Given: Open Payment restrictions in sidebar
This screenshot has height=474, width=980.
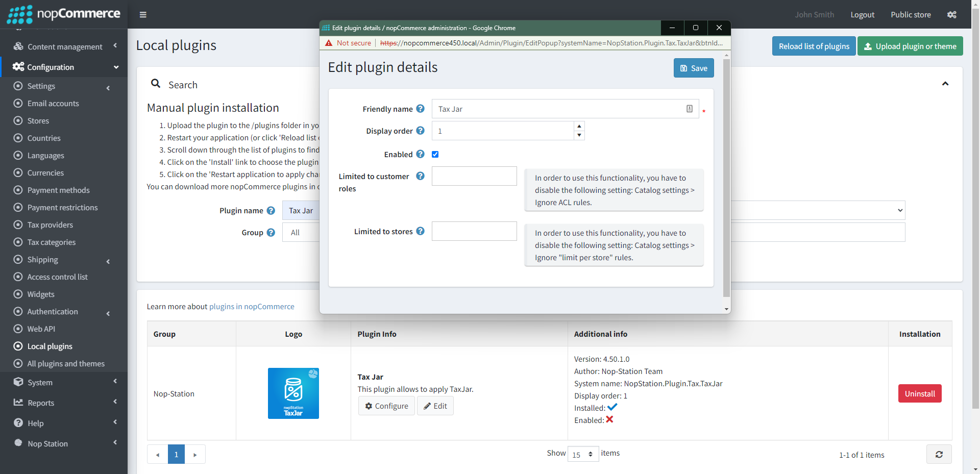Looking at the screenshot, I should pyautogui.click(x=62, y=208).
